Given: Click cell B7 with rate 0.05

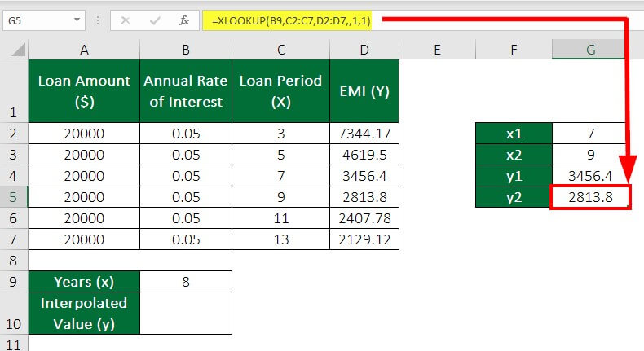Looking at the screenshot, I should [x=186, y=239].
